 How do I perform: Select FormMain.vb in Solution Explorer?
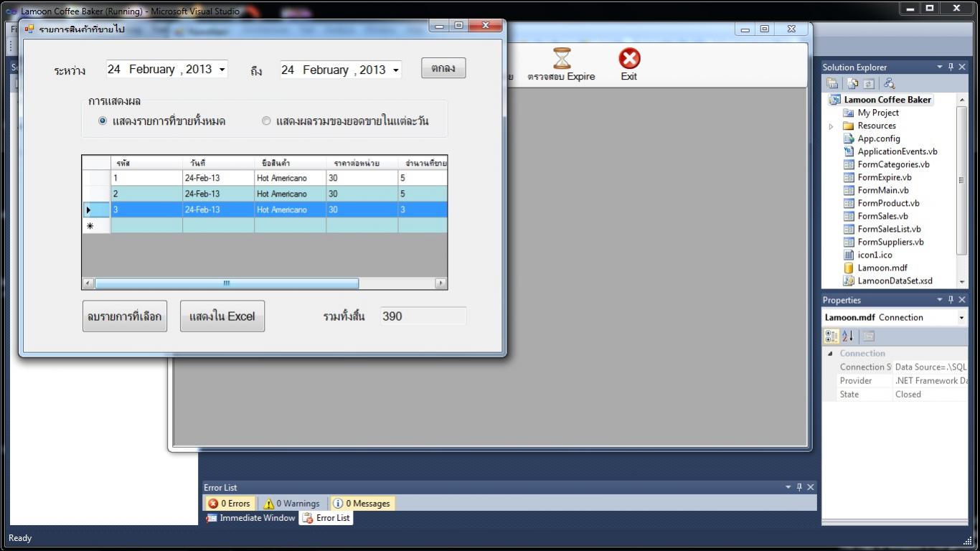(x=883, y=190)
